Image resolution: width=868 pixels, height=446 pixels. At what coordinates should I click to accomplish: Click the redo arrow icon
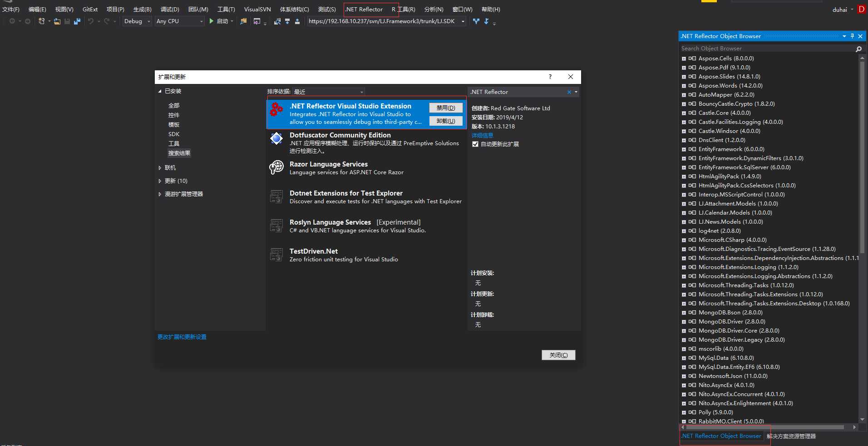tap(107, 21)
